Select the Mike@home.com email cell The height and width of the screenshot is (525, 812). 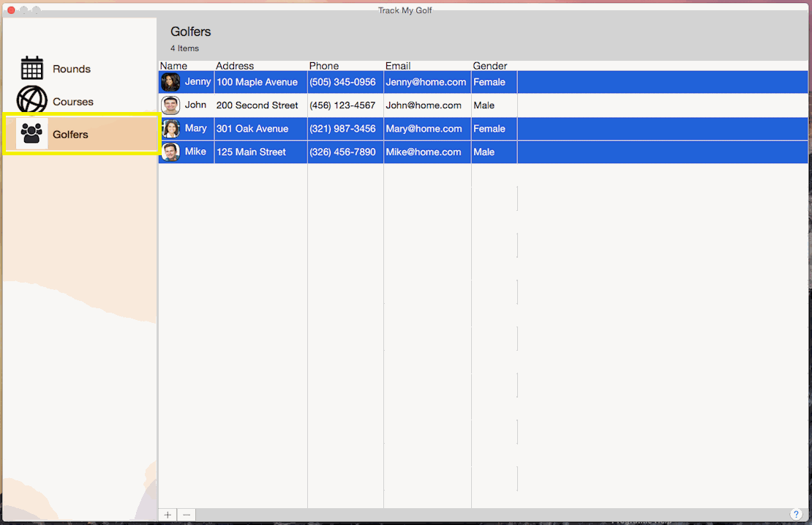point(424,152)
